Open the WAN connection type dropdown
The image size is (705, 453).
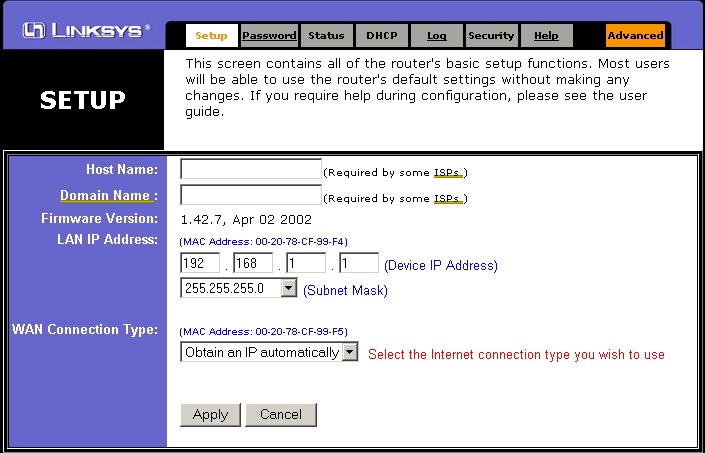coord(269,352)
